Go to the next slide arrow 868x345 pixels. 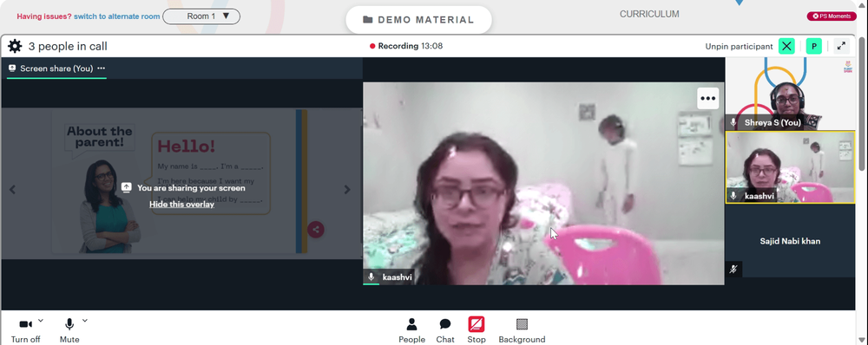point(347,190)
